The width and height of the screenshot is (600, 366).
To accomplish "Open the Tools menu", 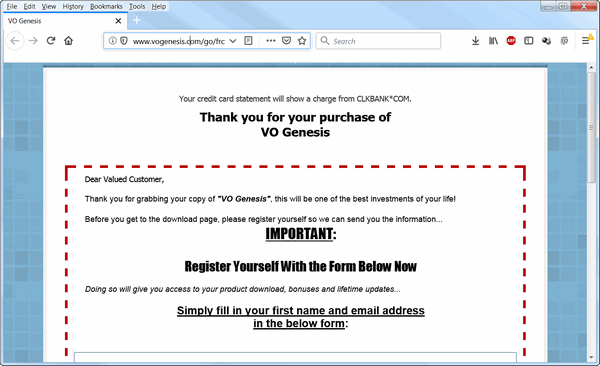I will 137,7.
